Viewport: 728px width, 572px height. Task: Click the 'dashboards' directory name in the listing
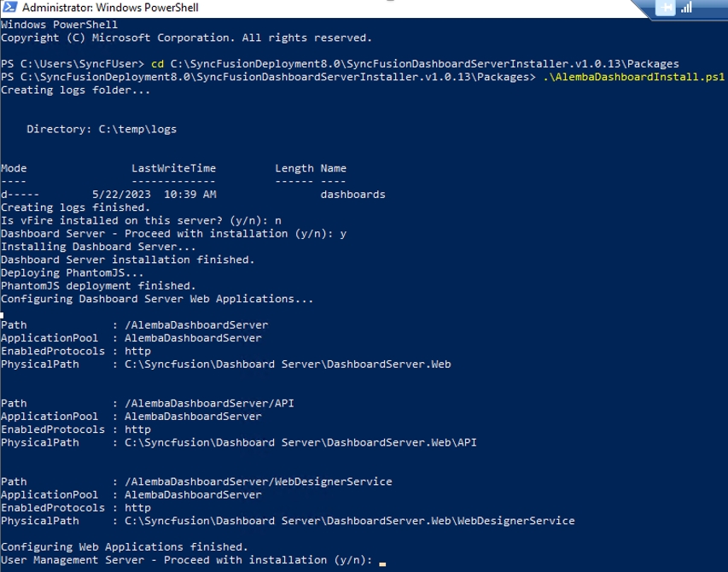click(352, 195)
